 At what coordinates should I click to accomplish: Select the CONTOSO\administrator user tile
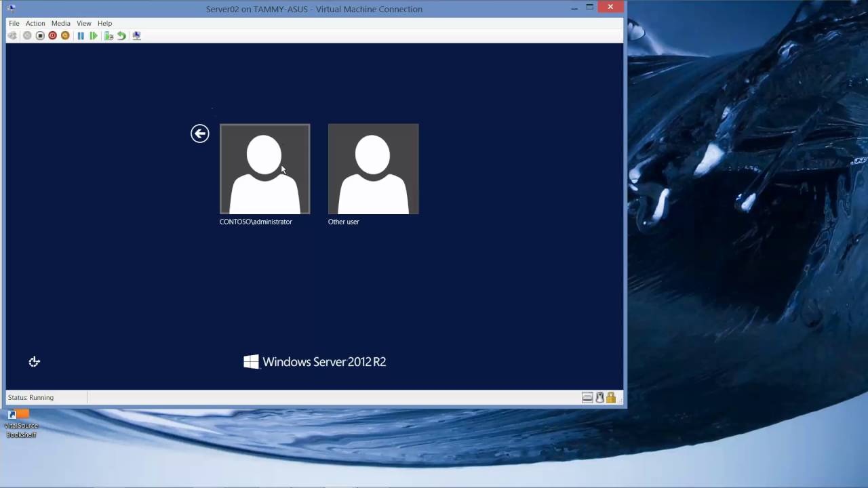[264, 169]
